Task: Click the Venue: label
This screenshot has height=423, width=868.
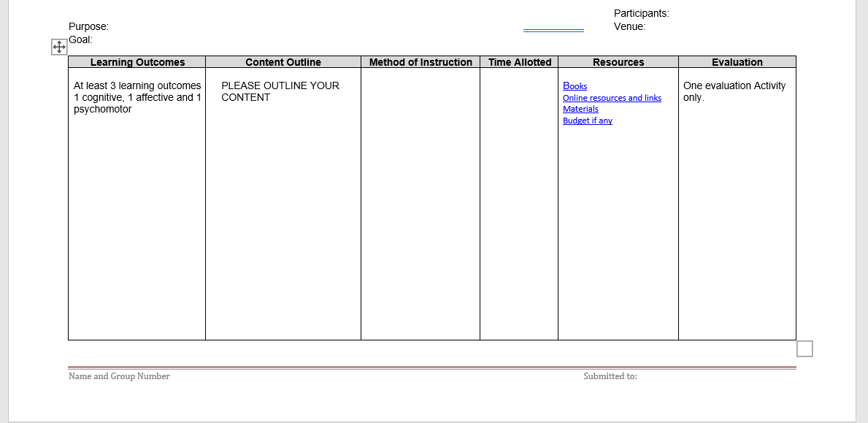Action: point(630,26)
